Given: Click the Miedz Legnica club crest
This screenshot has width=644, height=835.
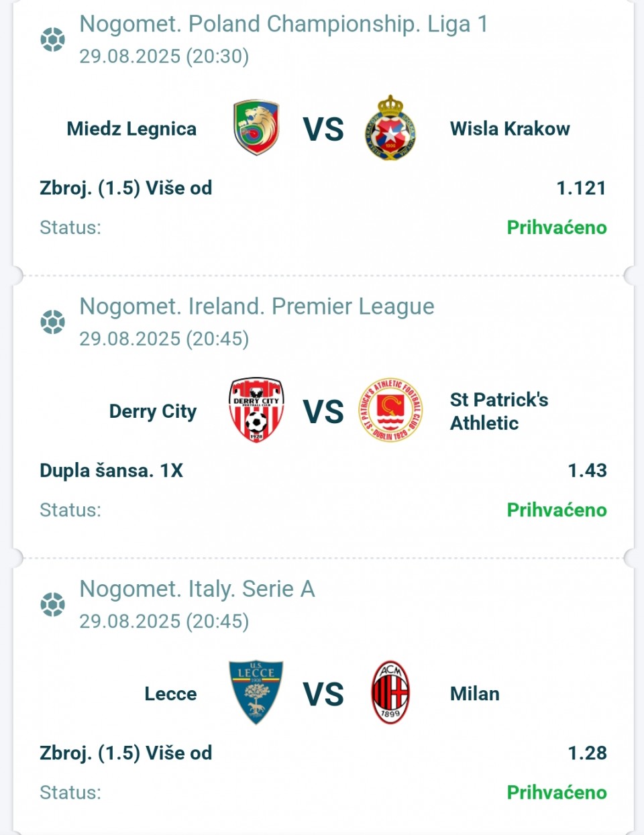Looking at the screenshot, I should coord(256,127).
